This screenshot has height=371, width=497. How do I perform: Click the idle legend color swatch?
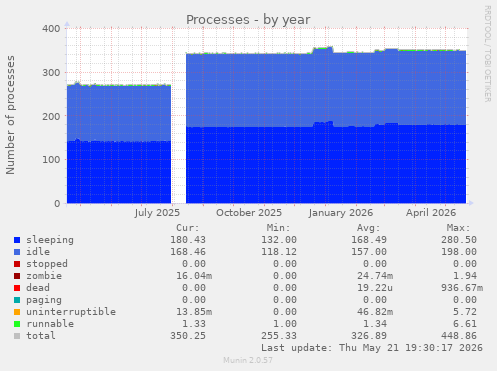coord(17,252)
